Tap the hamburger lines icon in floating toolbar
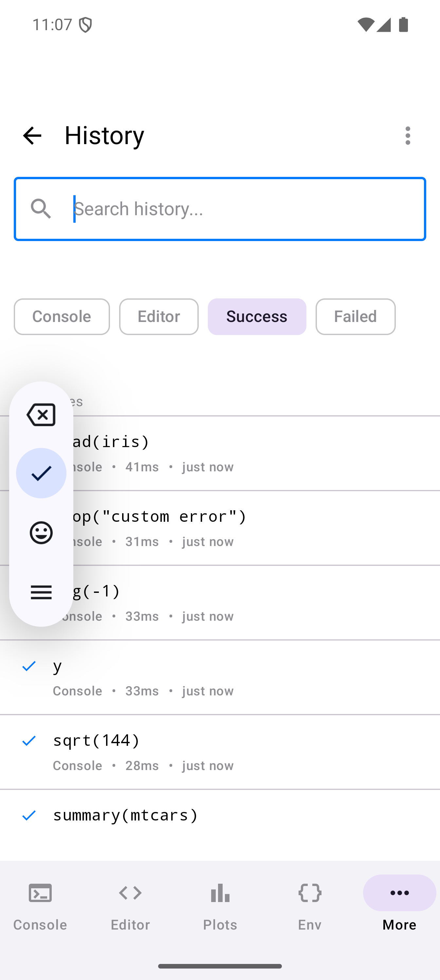The width and height of the screenshot is (440, 980). 41,592
